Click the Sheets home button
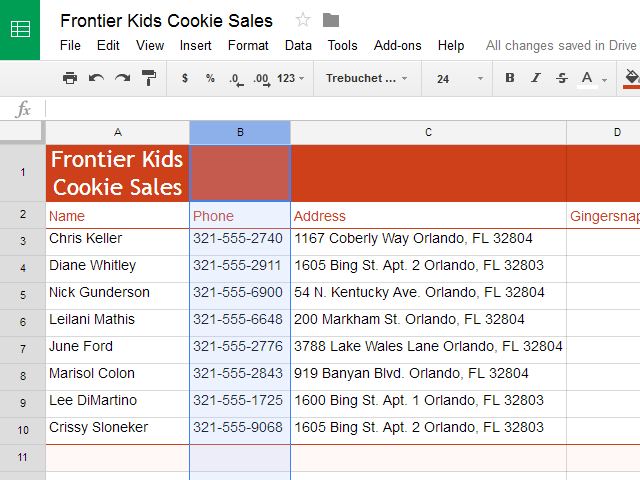Viewport: 640px width, 480px height. point(20,29)
